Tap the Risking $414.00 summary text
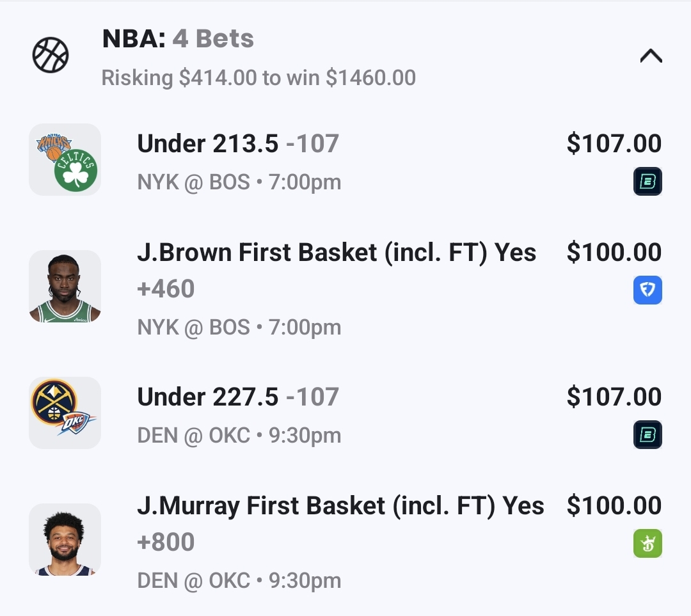Image resolution: width=691 pixels, height=616 pixels. (258, 78)
